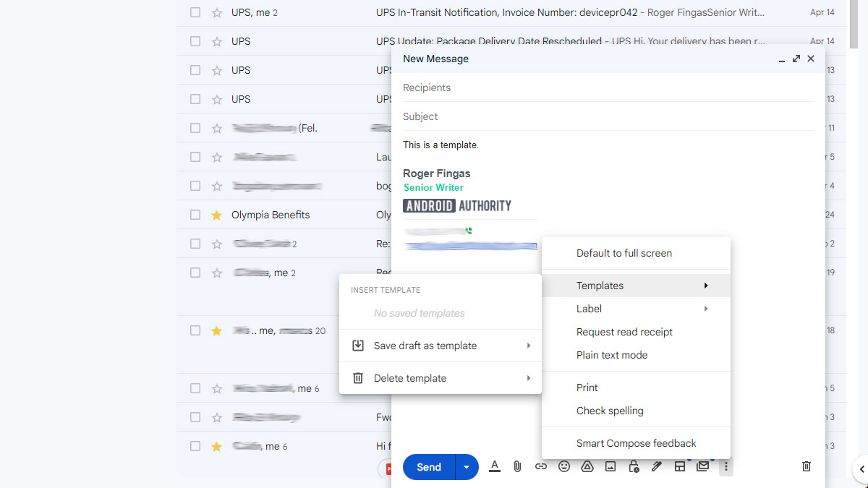Select checkbox for UPS In-Transit Notification email
This screenshot has height=488, width=868.
pyautogui.click(x=195, y=12)
